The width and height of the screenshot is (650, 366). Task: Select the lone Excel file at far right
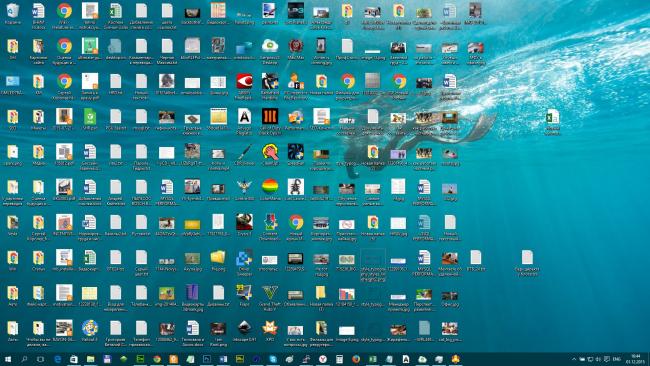[553, 121]
